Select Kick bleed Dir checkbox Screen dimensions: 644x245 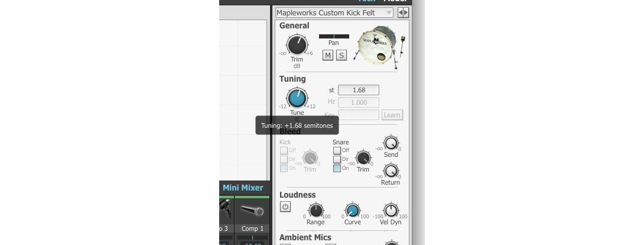pos(284,159)
